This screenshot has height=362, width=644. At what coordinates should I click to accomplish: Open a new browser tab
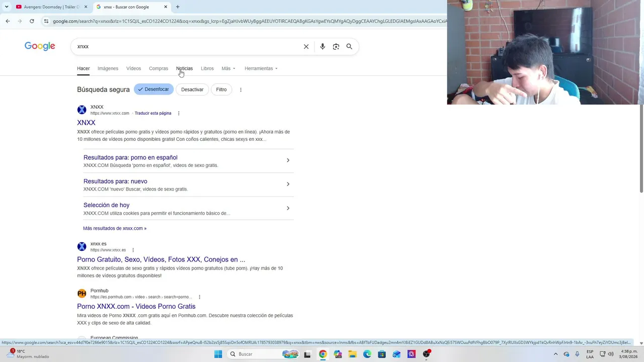pyautogui.click(x=178, y=7)
